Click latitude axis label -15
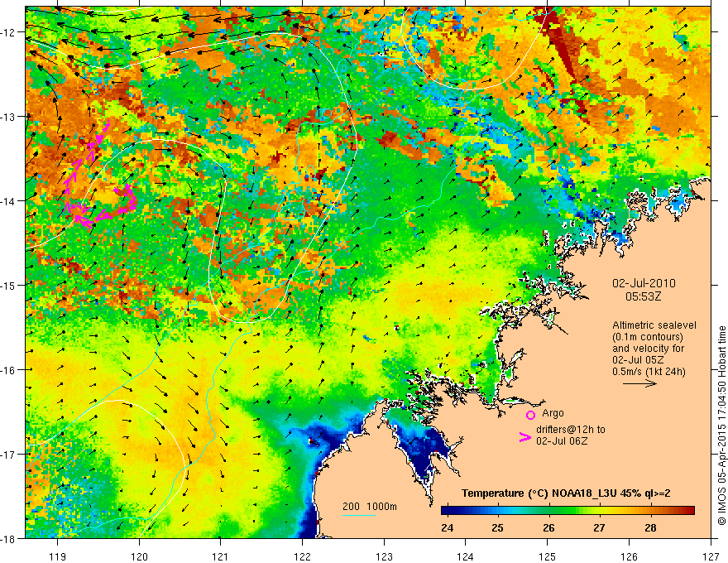 9,285
